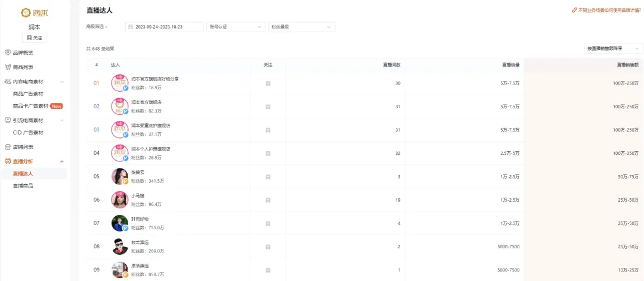This screenshot has height=281, width=644.
Task: Click avatar of row 09 streamer
Action: 120,270
